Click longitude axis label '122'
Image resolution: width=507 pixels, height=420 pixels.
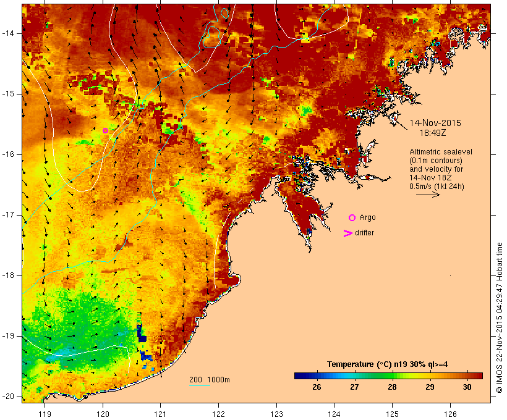[219, 414]
